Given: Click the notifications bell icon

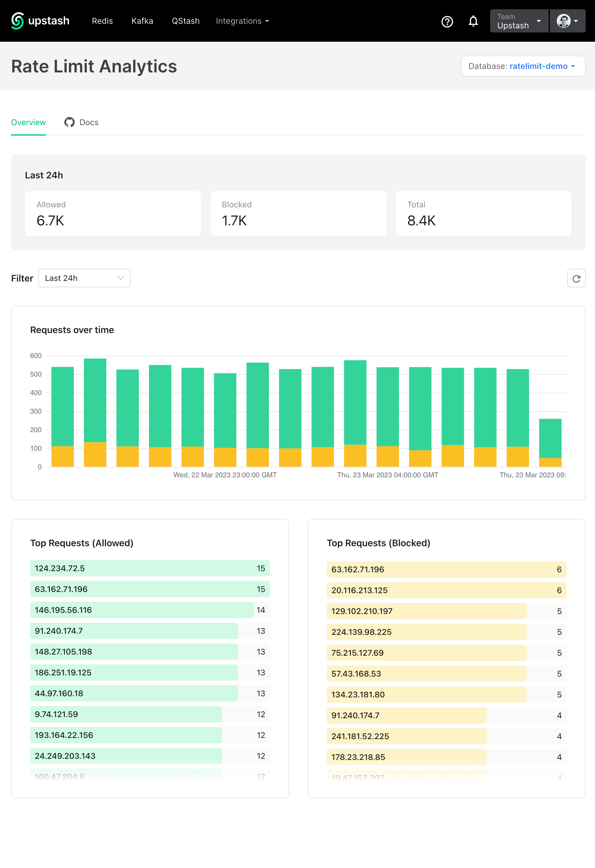Looking at the screenshot, I should (x=473, y=21).
